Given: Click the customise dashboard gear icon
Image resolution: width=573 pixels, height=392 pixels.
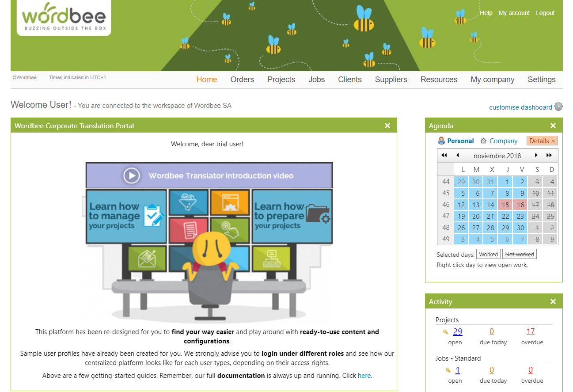Looking at the screenshot, I should click(x=558, y=107).
